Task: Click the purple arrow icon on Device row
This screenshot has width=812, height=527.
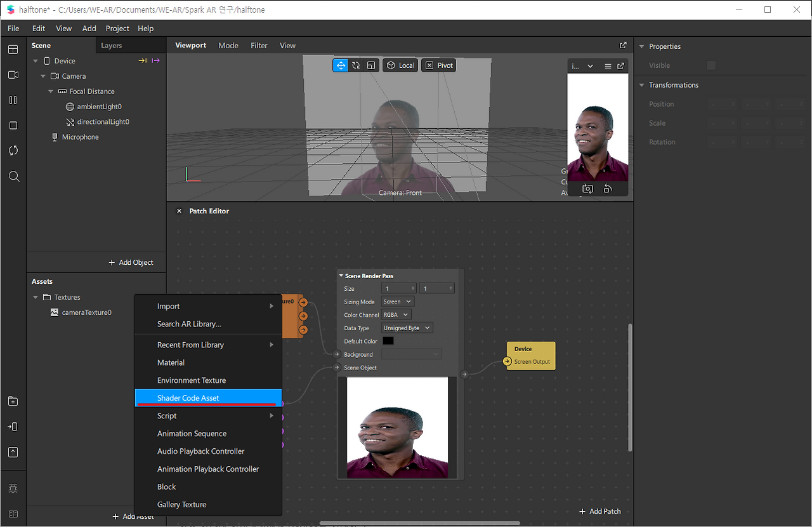Action: [155, 61]
